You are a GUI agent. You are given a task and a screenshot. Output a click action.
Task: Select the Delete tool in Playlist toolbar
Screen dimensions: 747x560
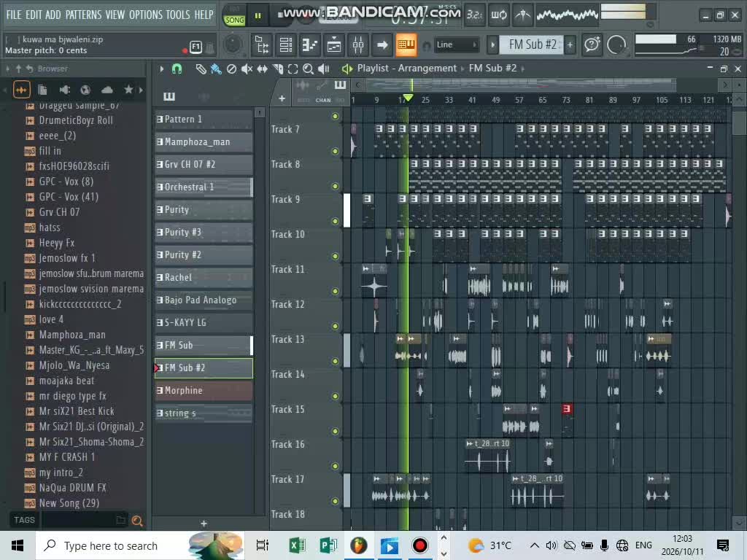(x=231, y=69)
